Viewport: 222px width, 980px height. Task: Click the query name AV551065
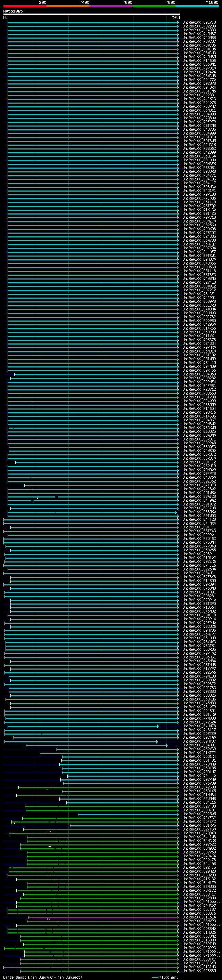tap(13, 11)
